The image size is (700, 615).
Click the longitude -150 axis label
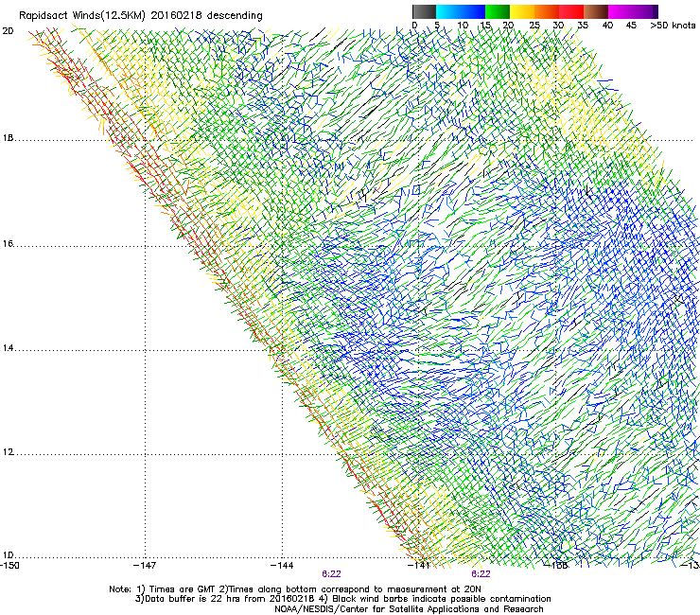(x=9, y=566)
